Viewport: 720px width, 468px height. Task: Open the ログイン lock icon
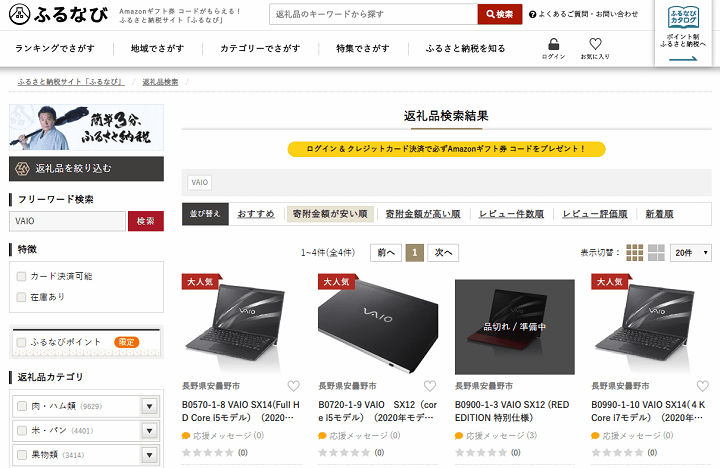553,45
